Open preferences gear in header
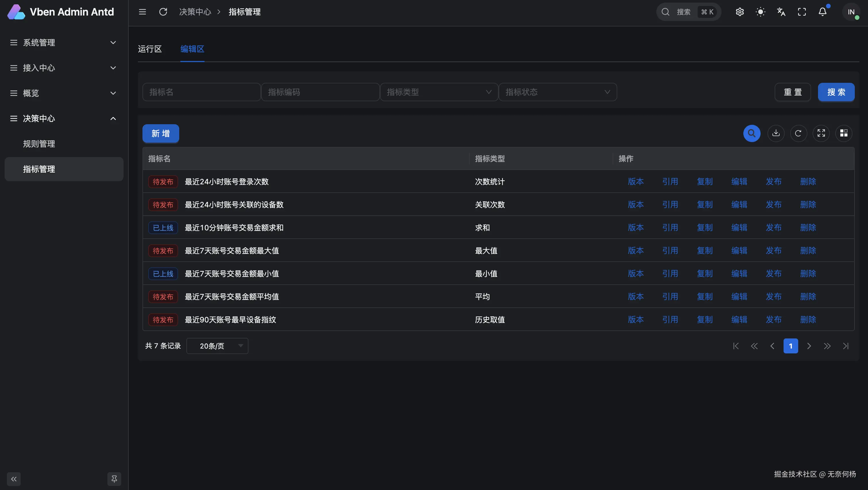This screenshot has height=490, width=868. [x=740, y=12]
